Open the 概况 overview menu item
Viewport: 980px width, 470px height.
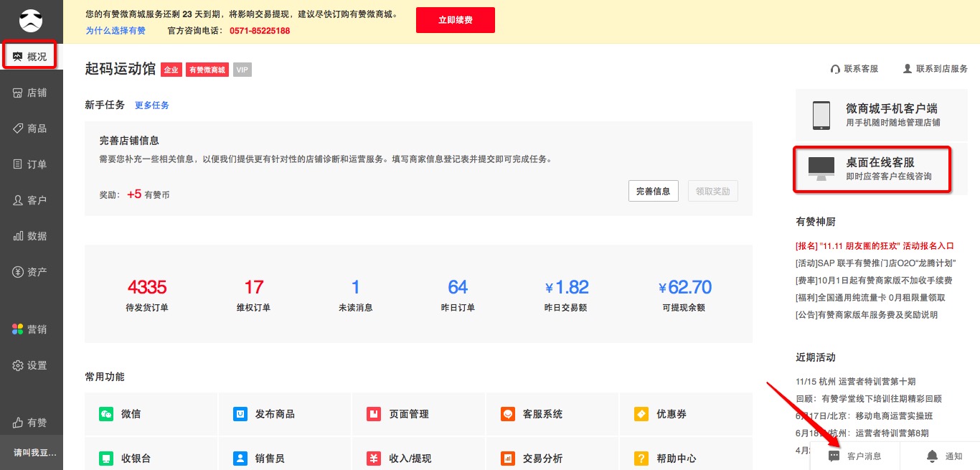pyautogui.click(x=31, y=57)
